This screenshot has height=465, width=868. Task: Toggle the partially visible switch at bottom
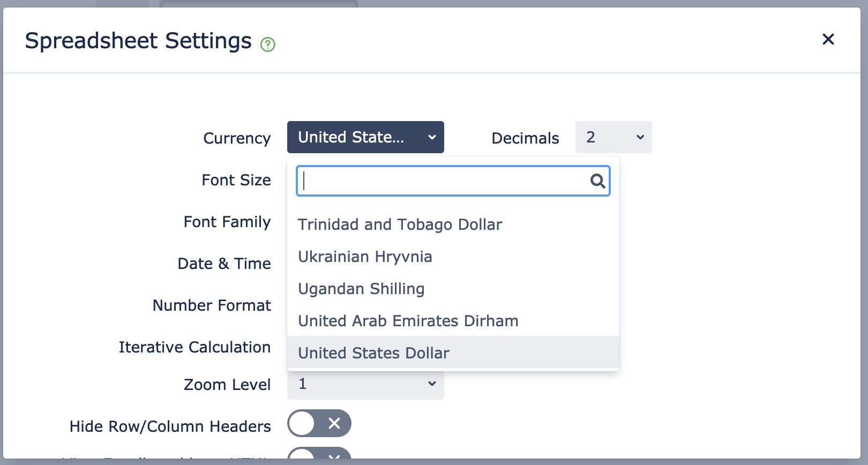[319, 455]
